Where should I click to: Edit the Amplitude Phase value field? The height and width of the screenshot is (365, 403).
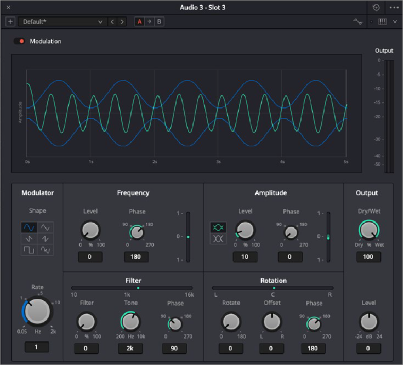[x=290, y=257]
